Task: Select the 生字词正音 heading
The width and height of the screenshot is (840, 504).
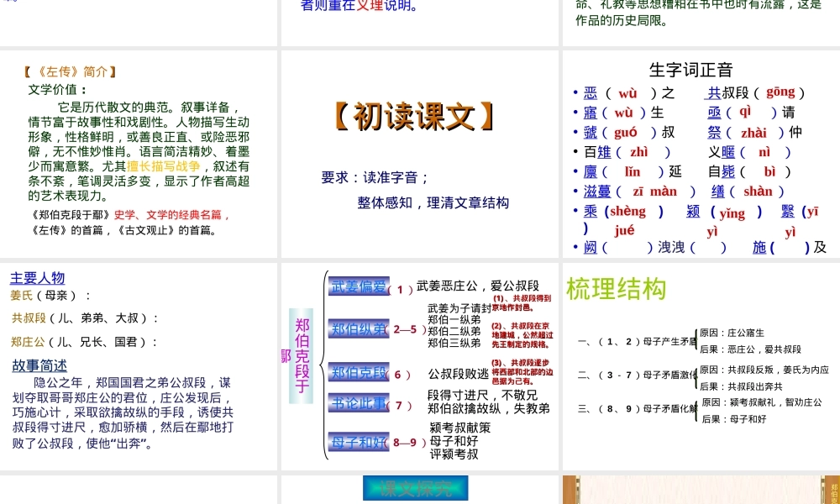Action: (x=690, y=70)
